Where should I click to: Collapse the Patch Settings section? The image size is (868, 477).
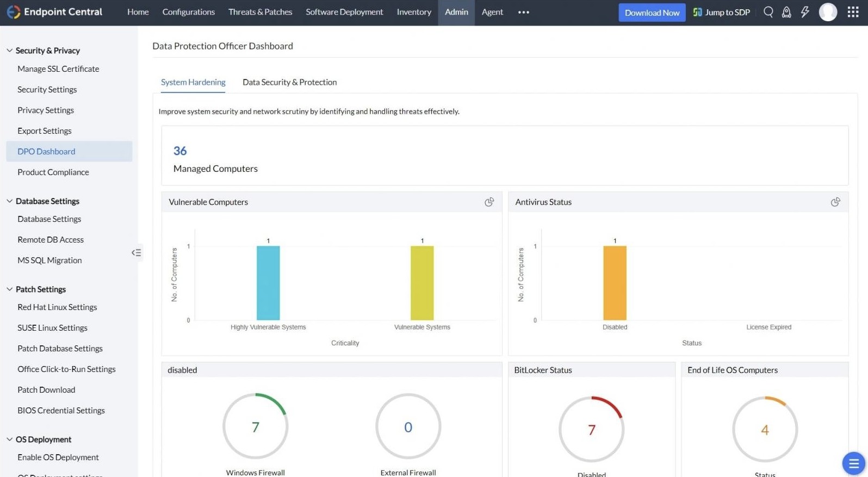(x=9, y=289)
